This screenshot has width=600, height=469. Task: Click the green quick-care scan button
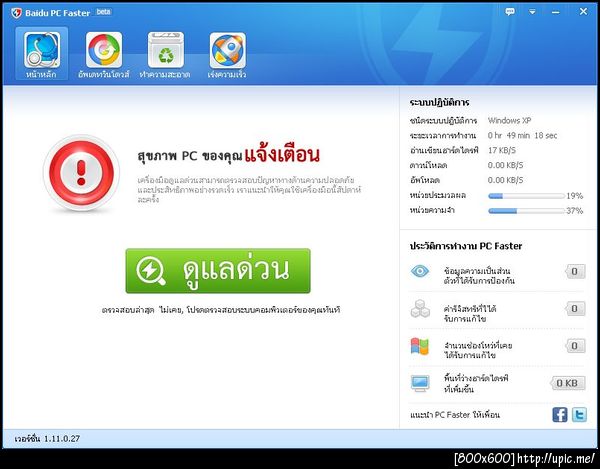click(x=218, y=271)
